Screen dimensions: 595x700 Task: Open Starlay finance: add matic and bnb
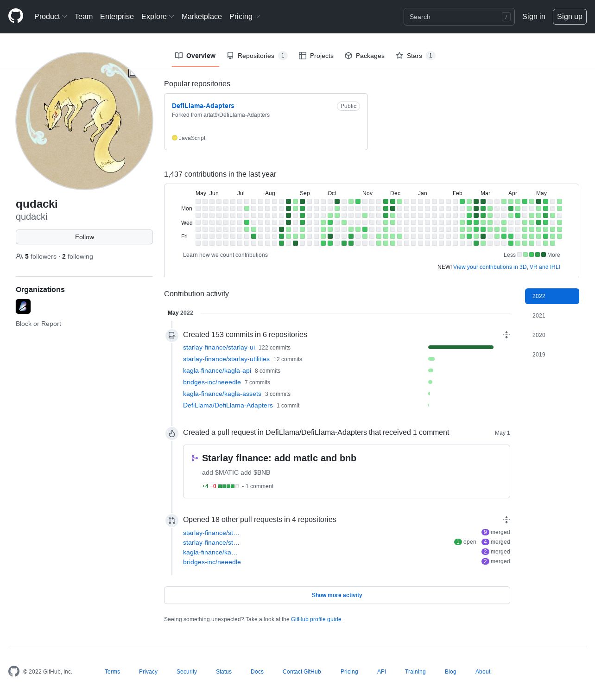(279, 458)
